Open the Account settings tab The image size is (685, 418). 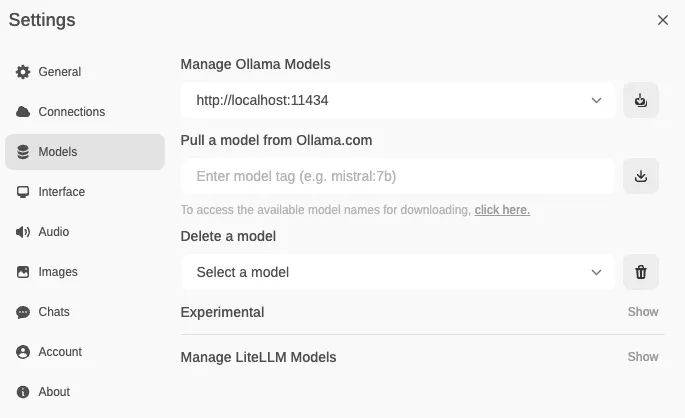tap(60, 352)
